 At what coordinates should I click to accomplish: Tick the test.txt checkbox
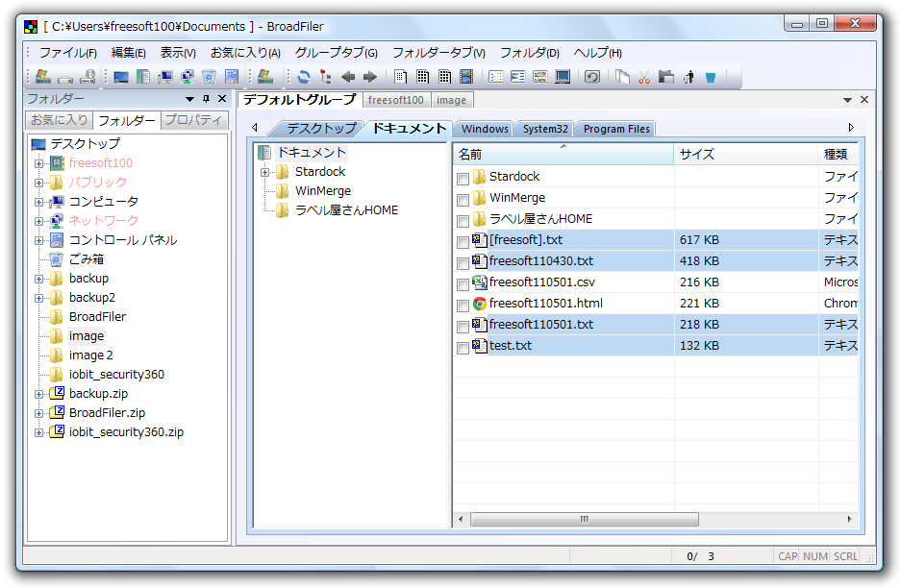[x=463, y=348]
